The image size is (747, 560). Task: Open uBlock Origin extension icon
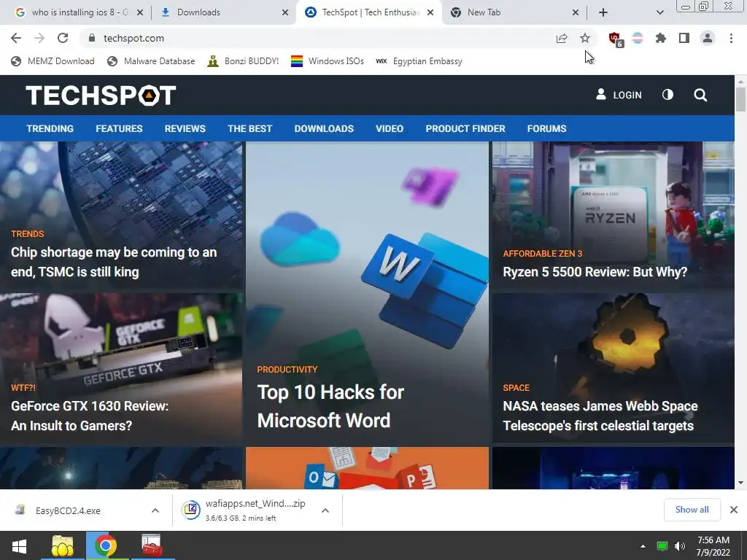pos(615,39)
